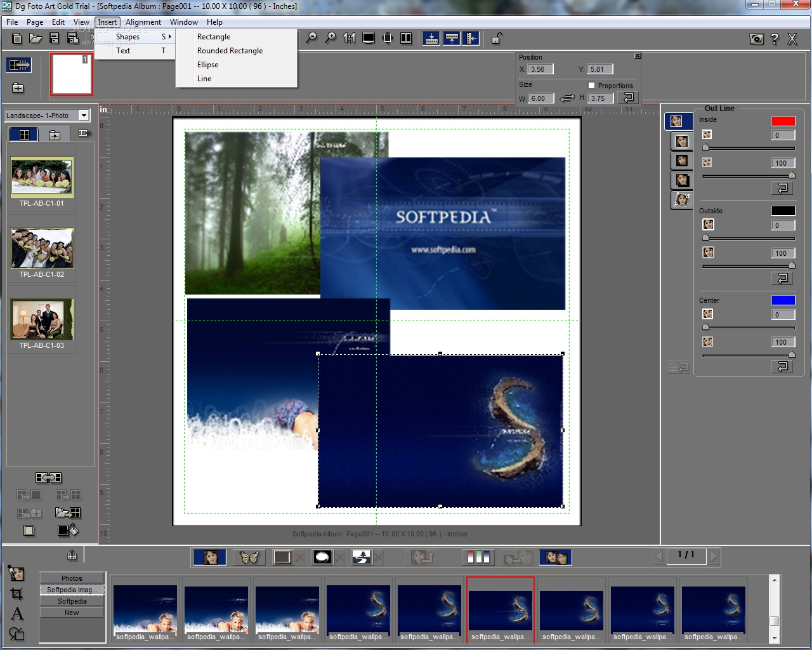Click the width-height swap arrows icon

(x=568, y=98)
